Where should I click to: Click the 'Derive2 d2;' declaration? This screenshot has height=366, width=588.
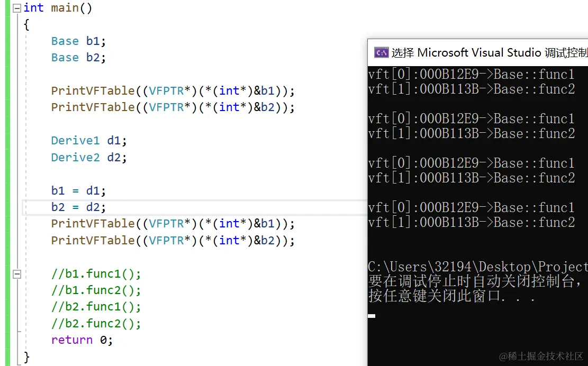pyautogui.click(x=89, y=157)
